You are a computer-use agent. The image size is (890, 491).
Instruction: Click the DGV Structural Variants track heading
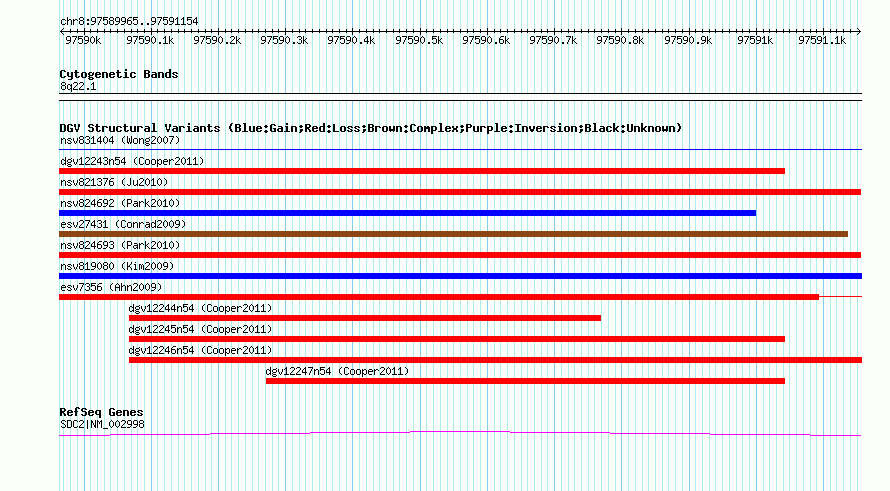point(370,128)
